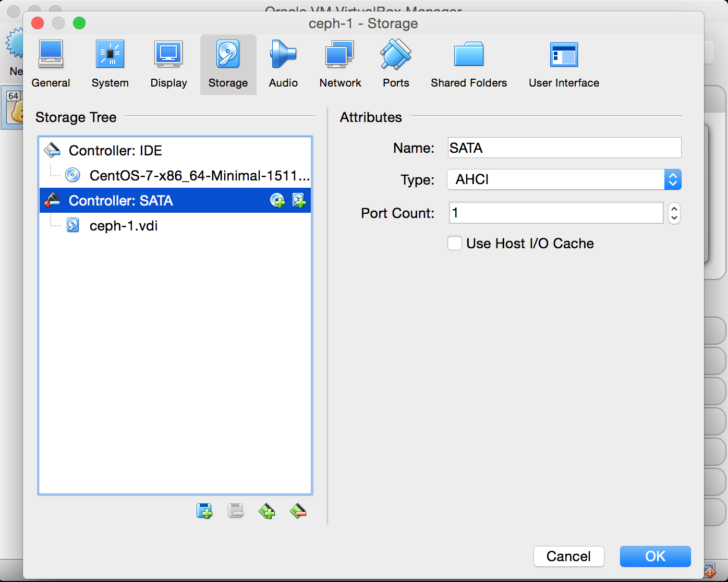Switch to the Display settings section

pos(168,65)
